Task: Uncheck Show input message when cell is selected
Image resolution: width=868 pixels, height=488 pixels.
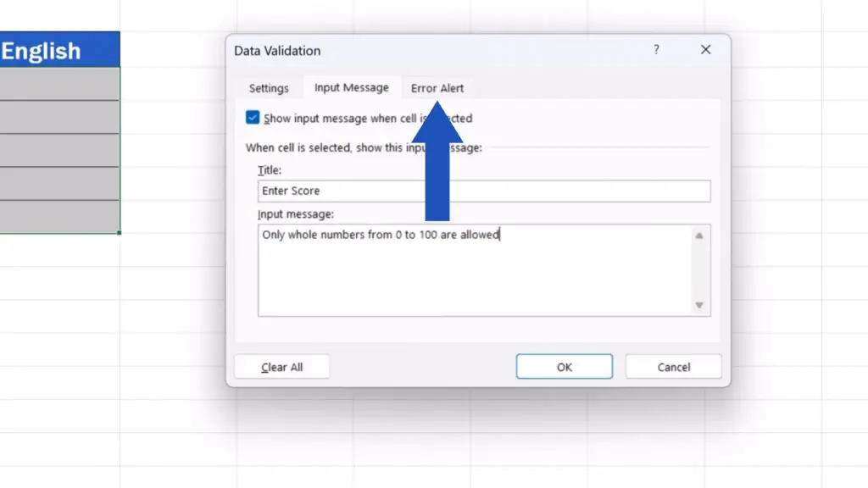Action: tap(253, 119)
